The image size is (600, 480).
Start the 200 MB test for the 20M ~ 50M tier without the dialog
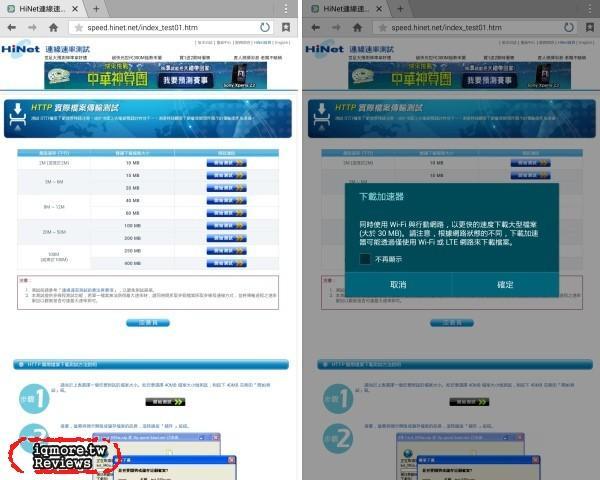[227, 238]
